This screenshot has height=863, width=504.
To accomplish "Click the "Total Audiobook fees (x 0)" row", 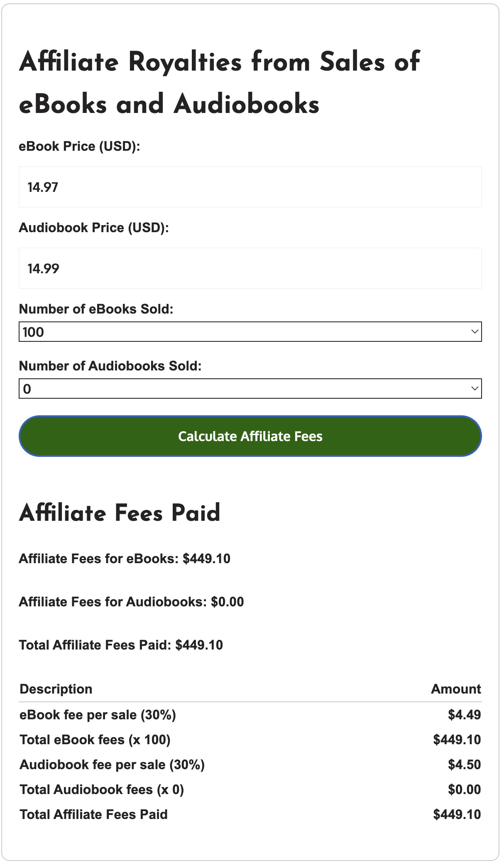I will [x=102, y=789].
